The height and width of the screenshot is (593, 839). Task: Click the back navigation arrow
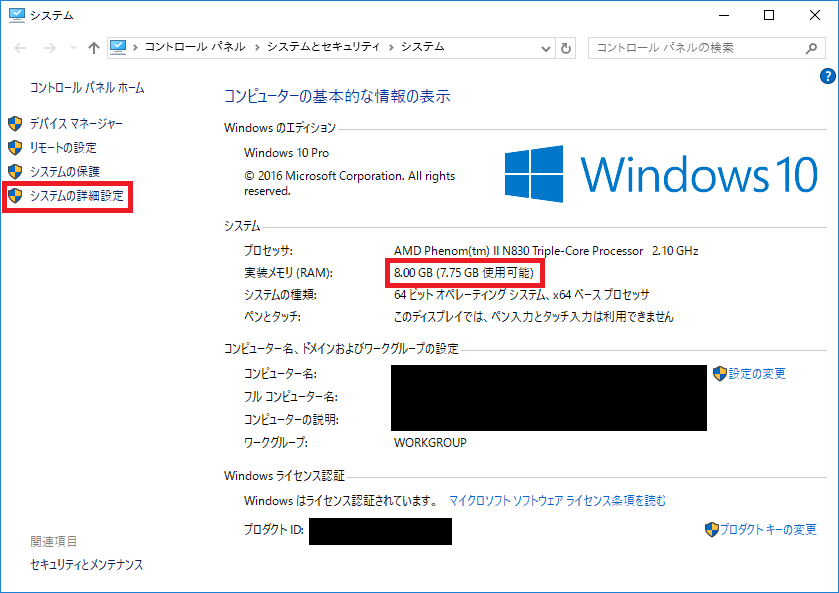[x=20, y=48]
